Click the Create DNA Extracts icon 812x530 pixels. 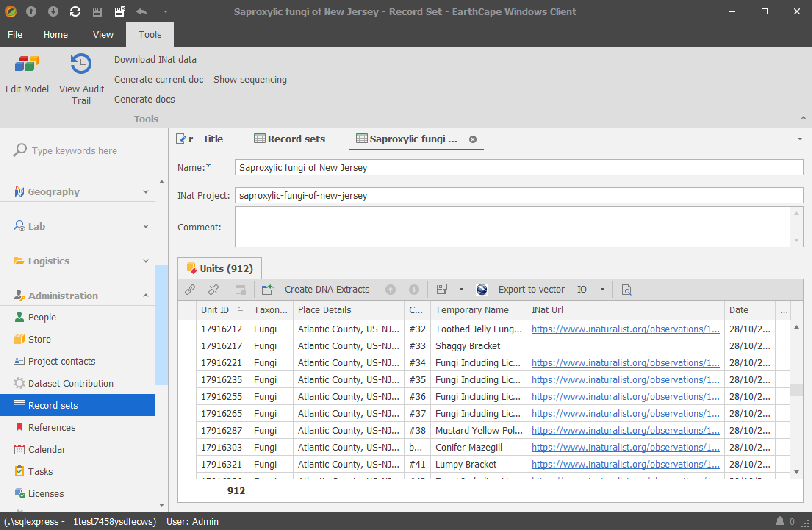coord(267,290)
